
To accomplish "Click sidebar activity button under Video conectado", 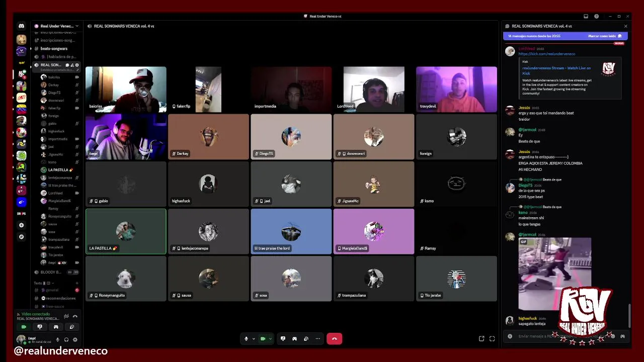I will click(x=56, y=327).
